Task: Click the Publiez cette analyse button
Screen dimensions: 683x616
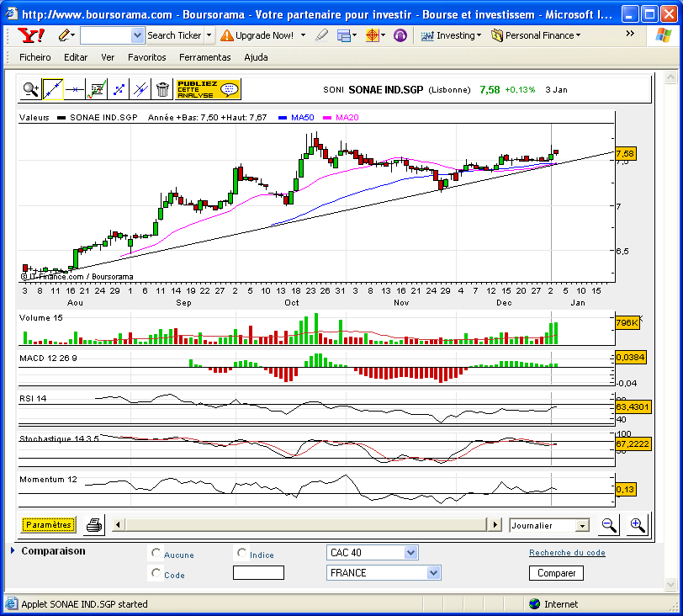Action: coord(208,88)
